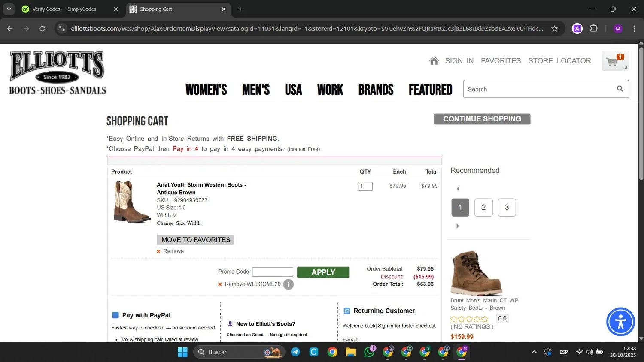Image resolution: width=644 pixels, height=362 pixels.
Task: Open the STORE LOCATOR link
Action: 560,61
